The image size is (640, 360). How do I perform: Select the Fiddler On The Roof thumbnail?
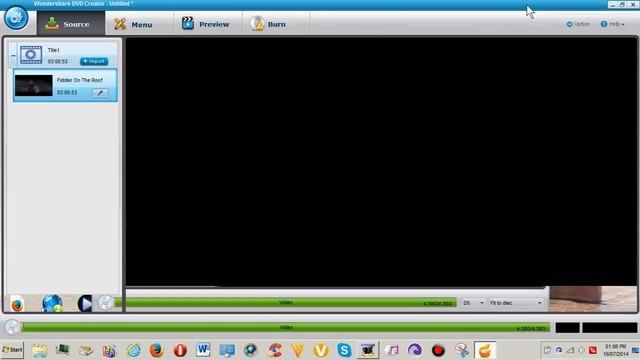coord(34,85)
